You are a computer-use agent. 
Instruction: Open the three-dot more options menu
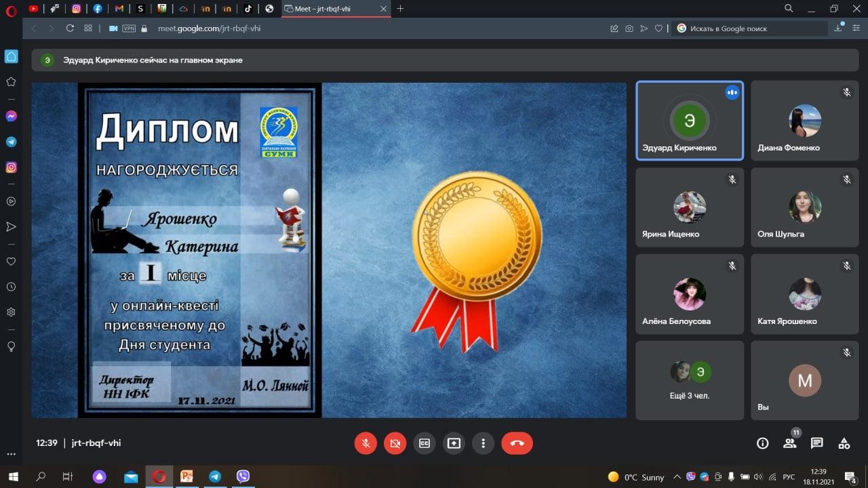483,443
